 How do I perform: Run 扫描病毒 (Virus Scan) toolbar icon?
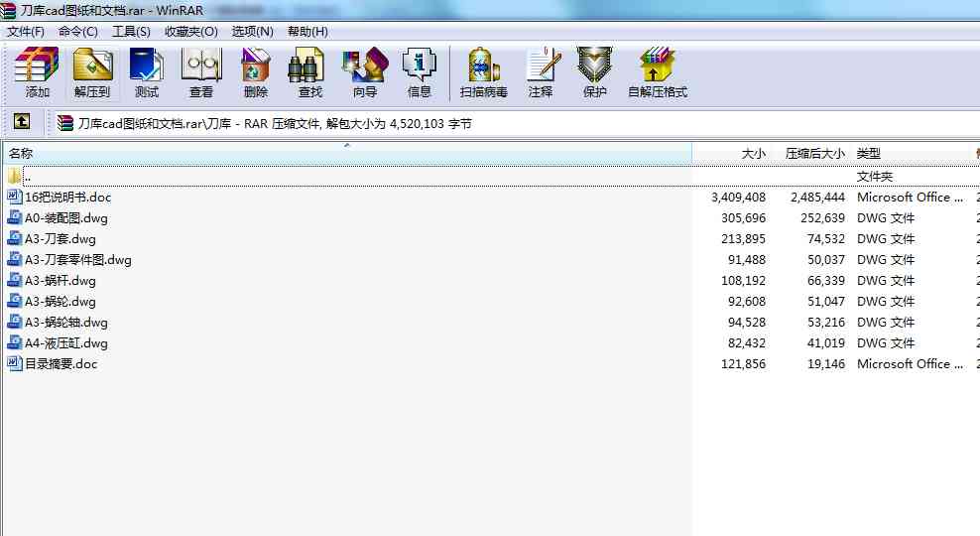coord(483,72)
